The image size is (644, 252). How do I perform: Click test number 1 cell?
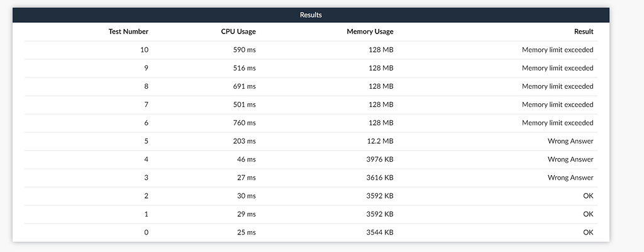[146, 214]
